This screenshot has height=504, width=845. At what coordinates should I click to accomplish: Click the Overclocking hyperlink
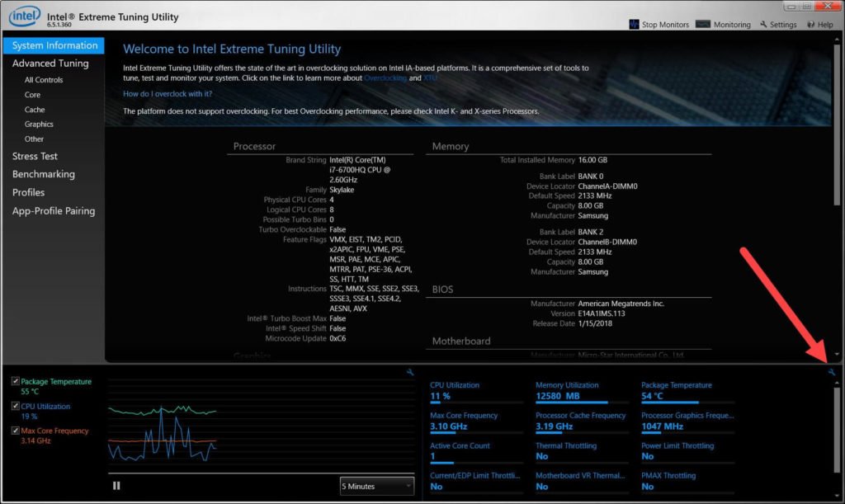tap(385, 78)
